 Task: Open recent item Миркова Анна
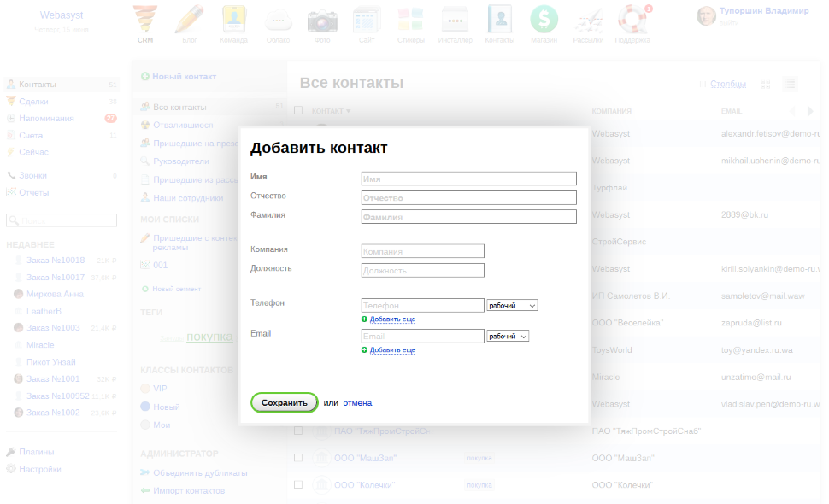[x=55, y=294]
